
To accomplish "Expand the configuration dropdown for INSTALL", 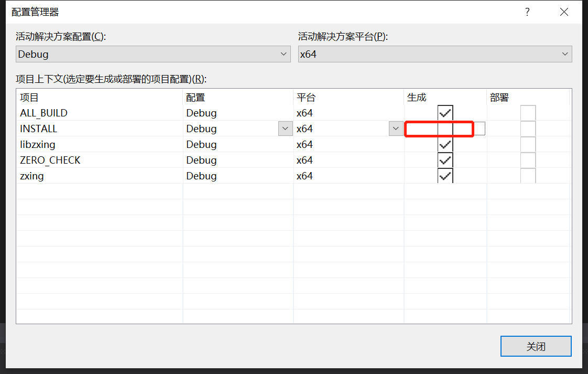I will pos(285,128).
